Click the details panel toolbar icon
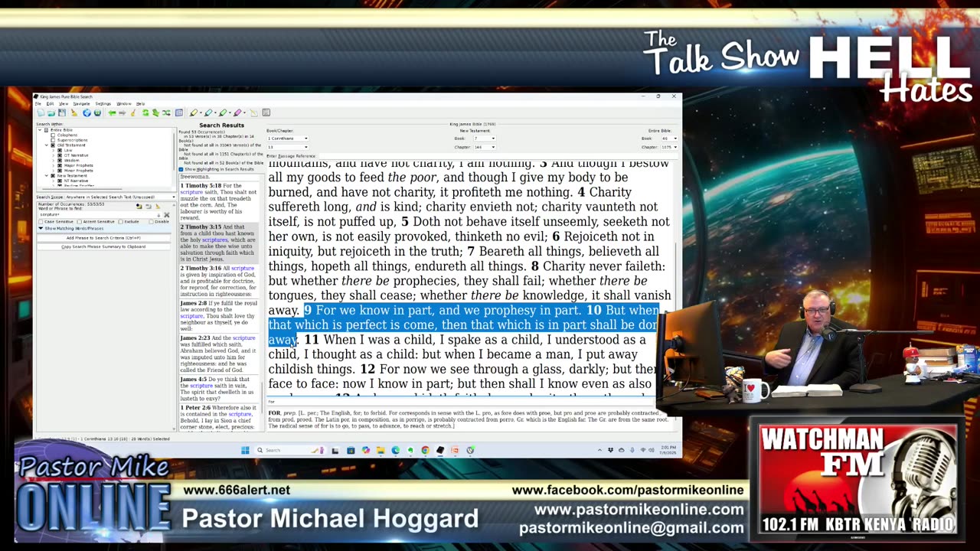This screenshot has height=551, width=980. (179, 112)
